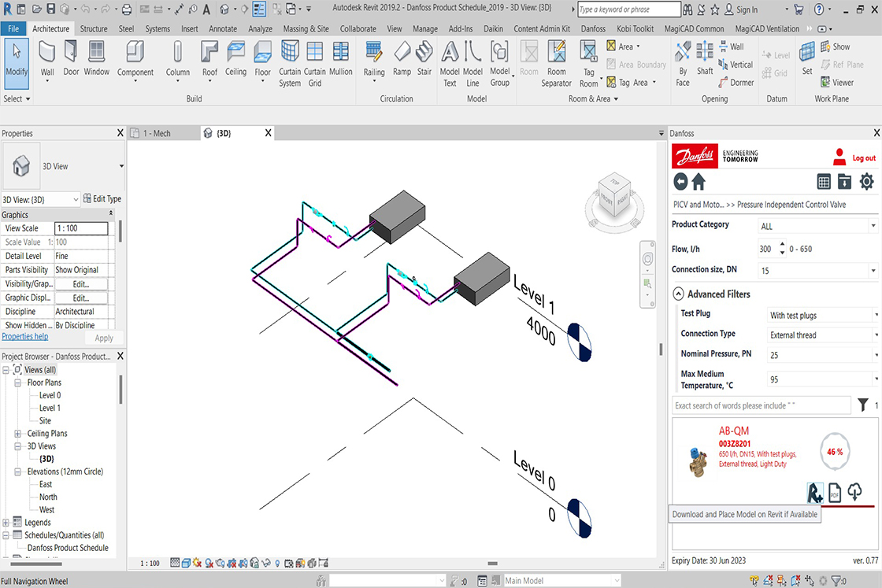
Task: Click the Properties help link
Action: [24, 336]
